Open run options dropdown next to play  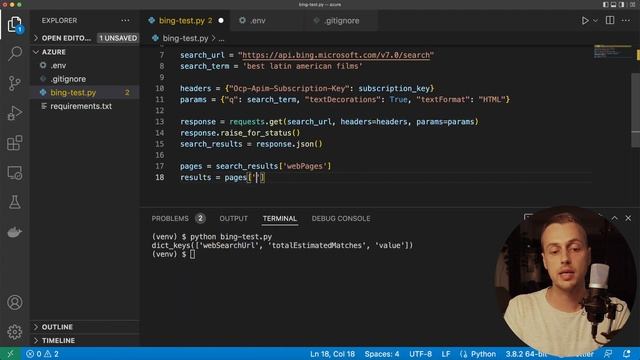click(x=596, y=20)
